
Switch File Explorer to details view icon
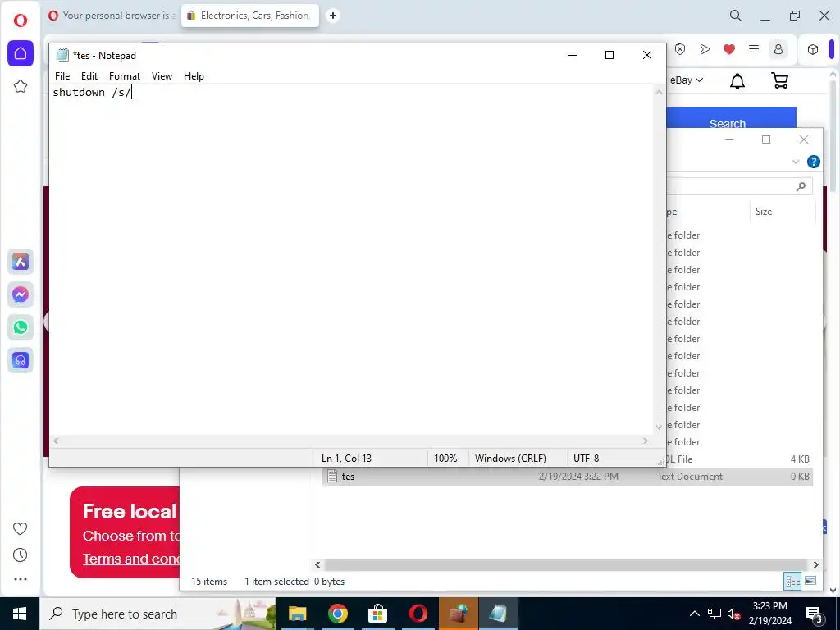tap(793, 581)
